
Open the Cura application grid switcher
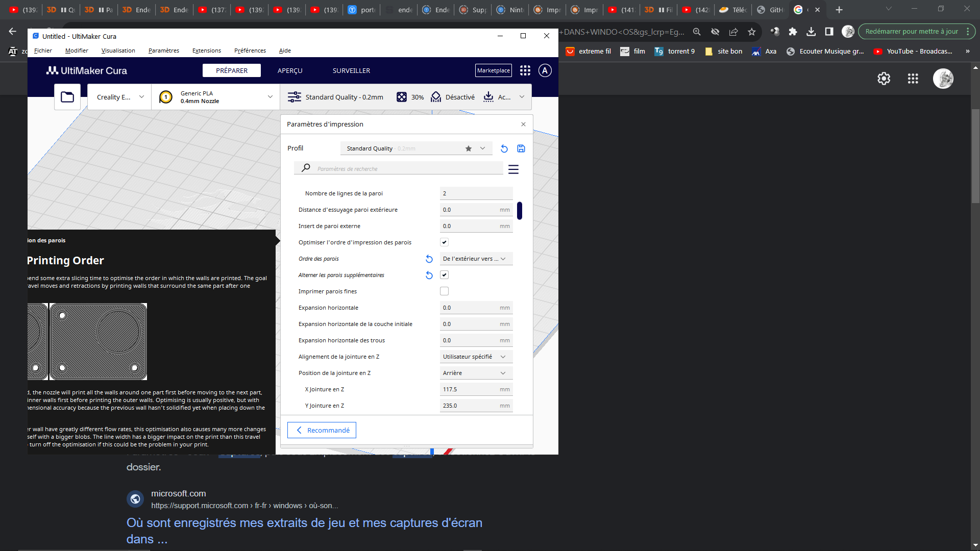click(525, 70)
